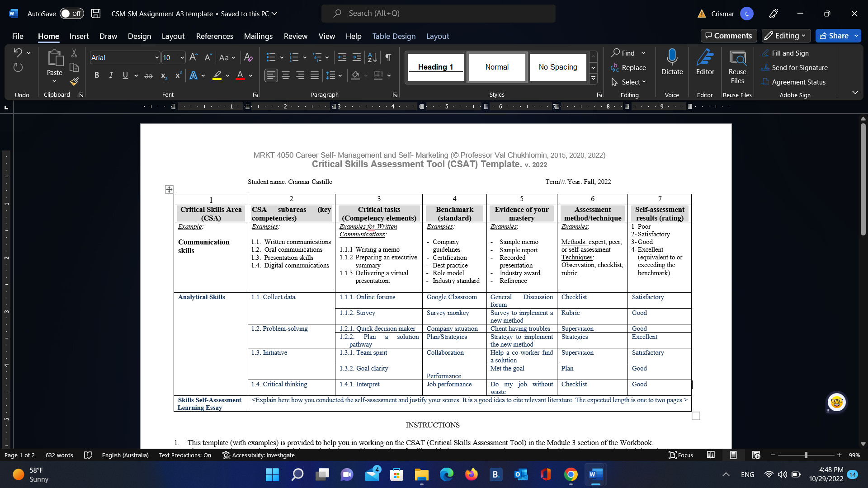The image size is (868, 488).
Task: Expand the Styles gallery
Action: click(x=593, y=79)
